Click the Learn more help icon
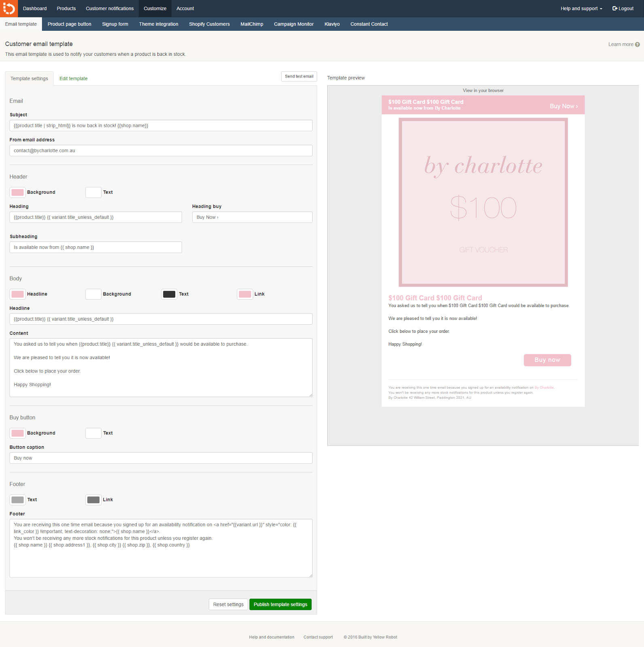The height and width of the screenshot is (647, 644). tap(638, 44)
